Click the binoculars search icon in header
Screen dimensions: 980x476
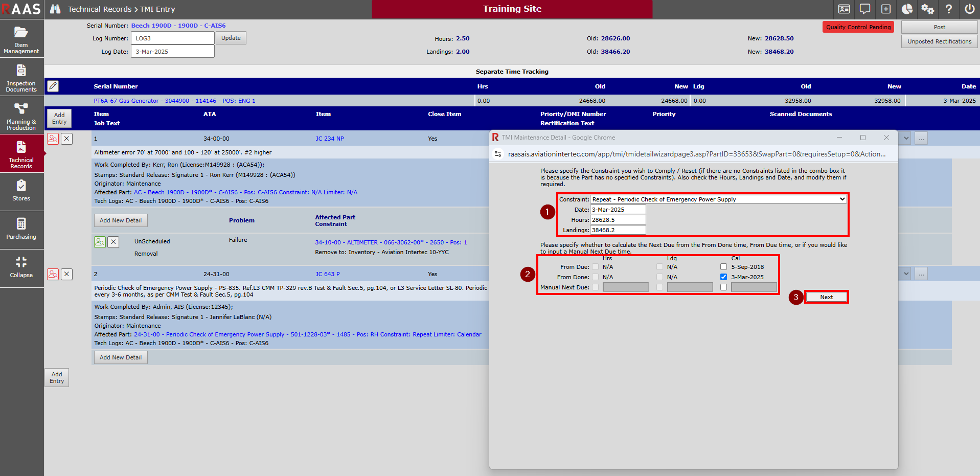tap(55, 9)
